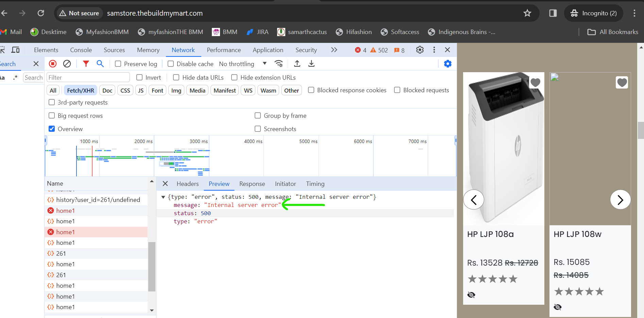
Task: Enable Group by frame
Action: (258, 116)
